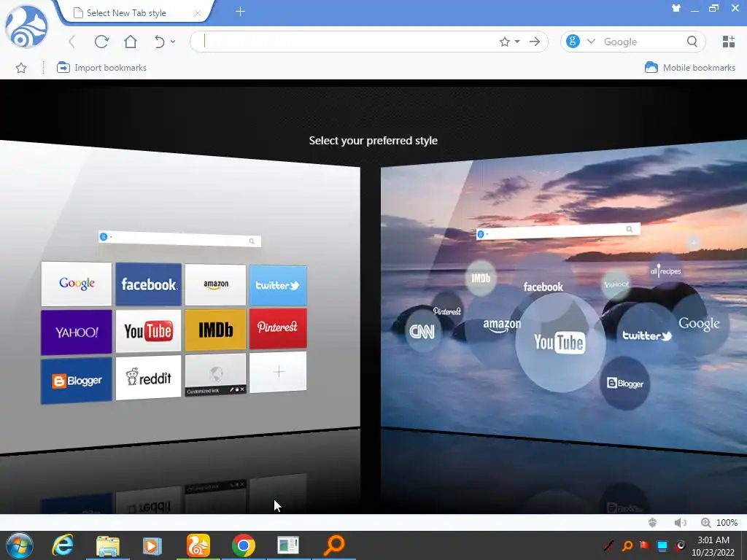Image resolution: width=747 pixels, height=560 pixels.
Task: Click the undo closed tab arrow
Action: [159, 42]
